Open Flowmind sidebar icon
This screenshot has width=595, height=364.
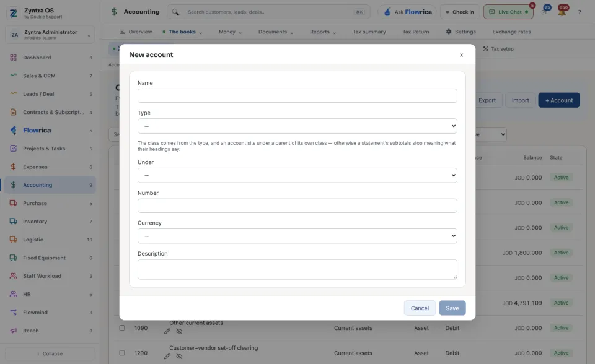[x=13, y=313]
